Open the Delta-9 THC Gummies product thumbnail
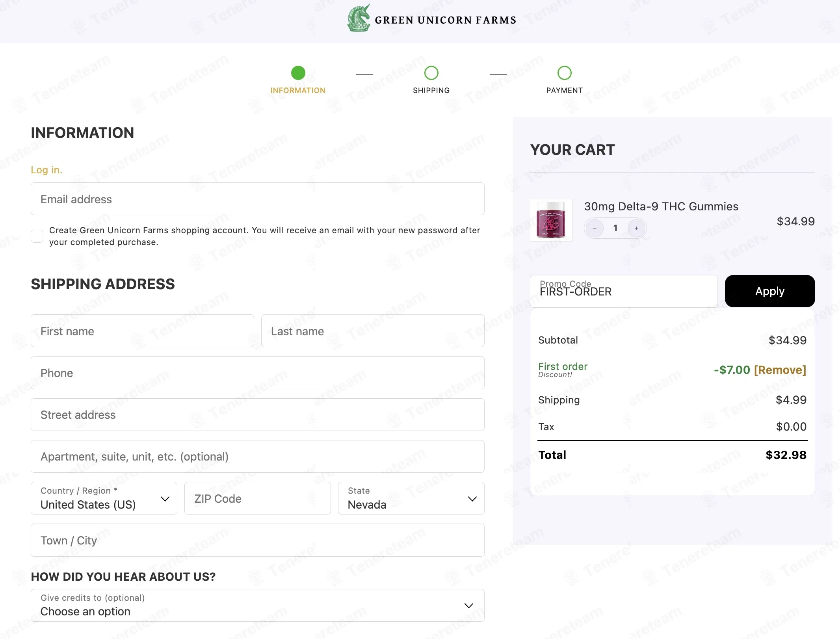Image resolution: width=840 pixels, height=639 pixels. tap(551, 220)
